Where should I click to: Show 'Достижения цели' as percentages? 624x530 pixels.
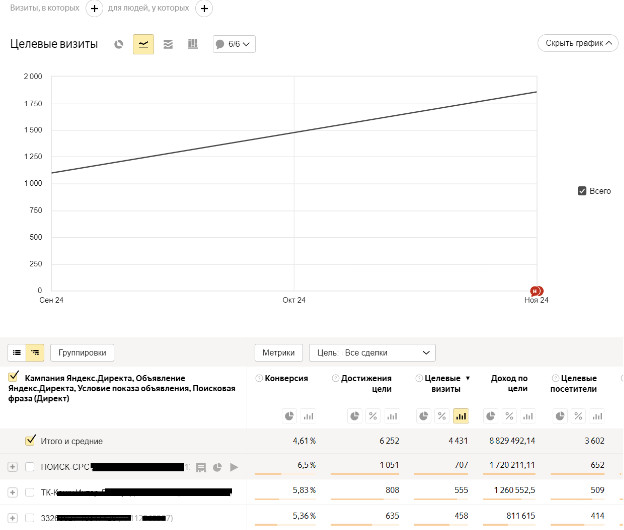tap(373, 416)
